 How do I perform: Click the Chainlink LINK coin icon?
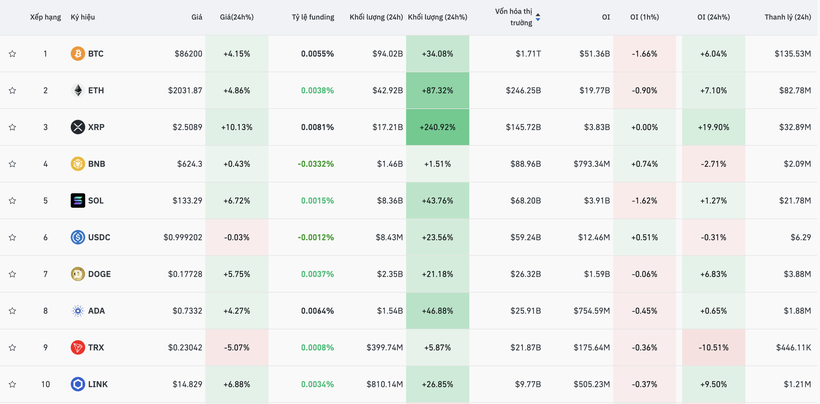[77, 384]
